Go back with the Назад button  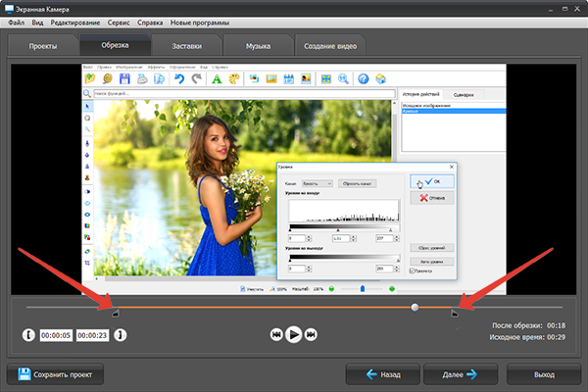click(383, 374)
